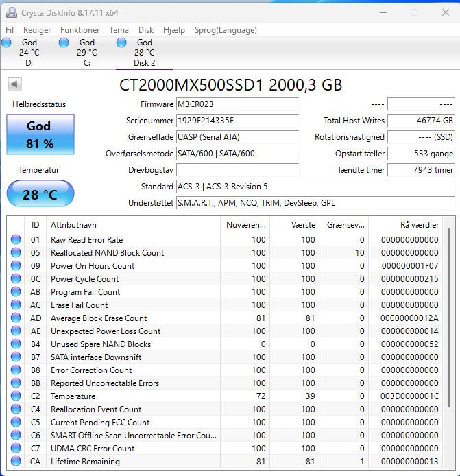Click the Serienummer value field
The width and height of the screenshot is (460, 476).
237,121
